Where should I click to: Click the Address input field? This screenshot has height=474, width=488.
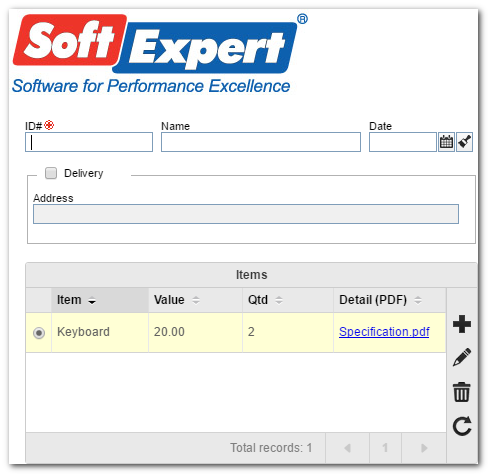pos(246,214)
